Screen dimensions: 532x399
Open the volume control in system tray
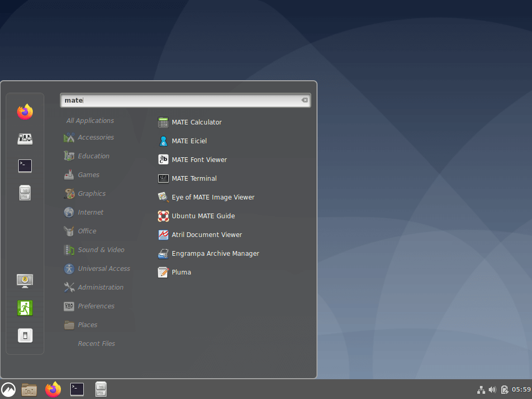click(492, 390)
